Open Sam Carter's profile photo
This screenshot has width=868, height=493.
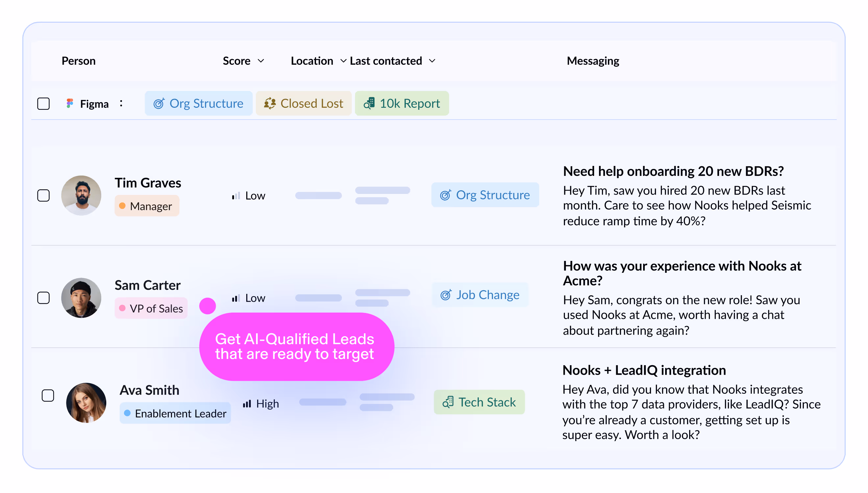(x=81, y=298)
